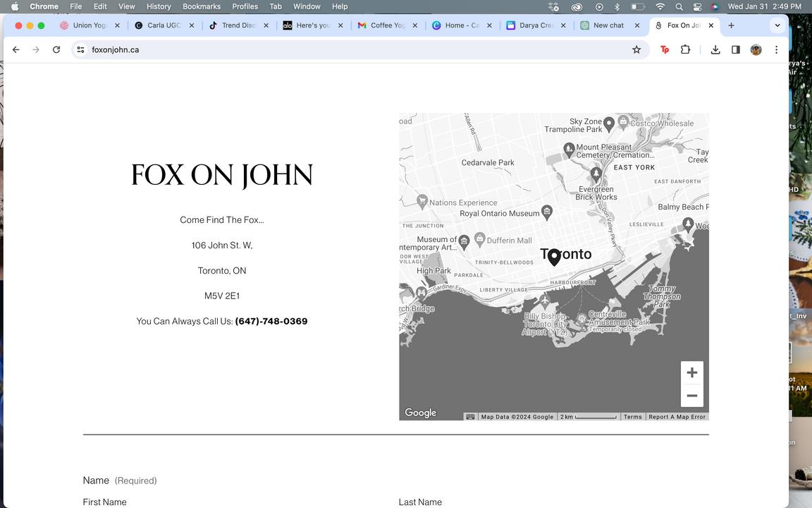Click the black Toronto location pin
This screenshot has width=812, height=508.
coord(554,257)
